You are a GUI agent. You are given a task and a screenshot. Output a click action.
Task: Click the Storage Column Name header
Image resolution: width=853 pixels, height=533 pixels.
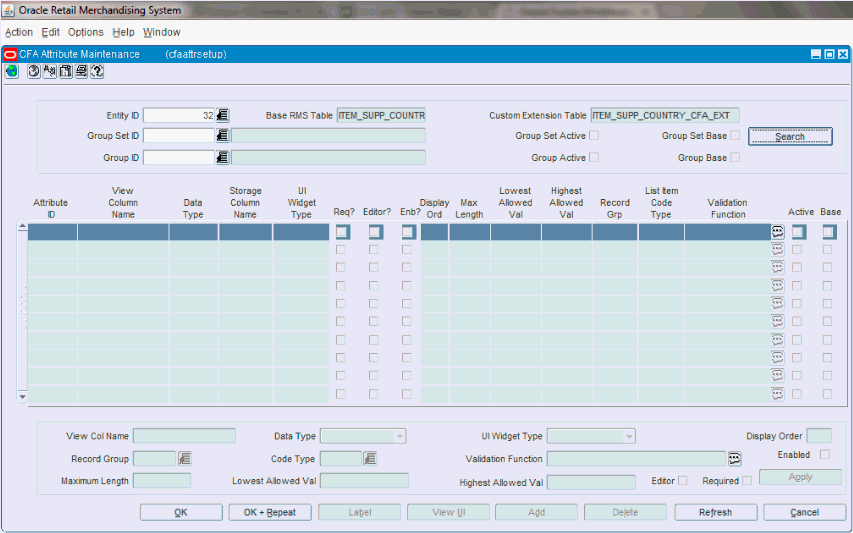(245, 202)
